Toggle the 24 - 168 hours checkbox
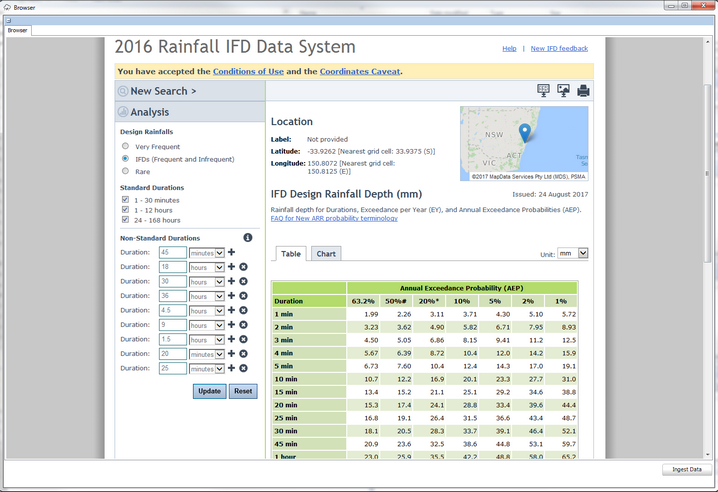The image size is (718, 492). (126, 220)
